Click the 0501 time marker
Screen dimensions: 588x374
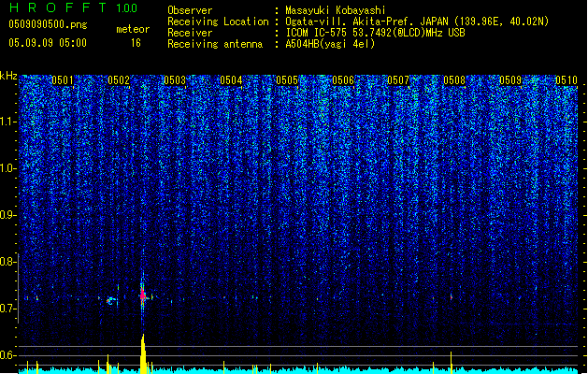[63, 80]
